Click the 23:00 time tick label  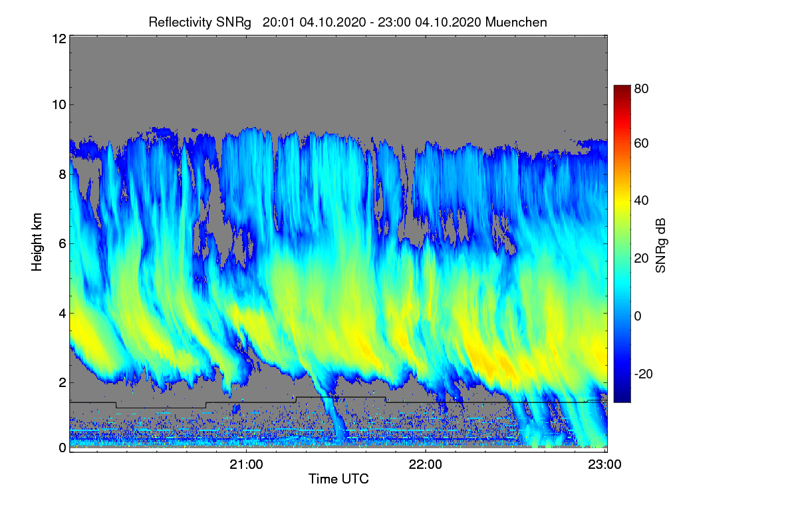604,464
